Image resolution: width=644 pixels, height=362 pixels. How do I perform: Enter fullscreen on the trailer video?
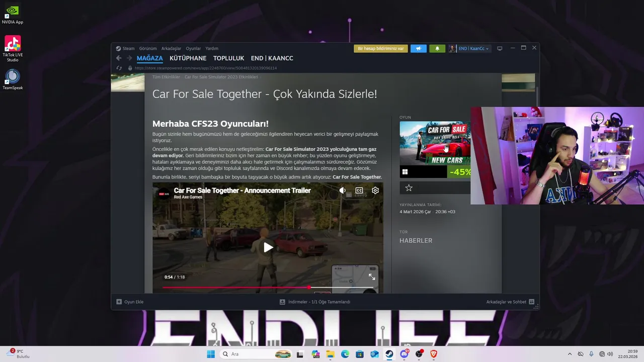coord(372,277)
